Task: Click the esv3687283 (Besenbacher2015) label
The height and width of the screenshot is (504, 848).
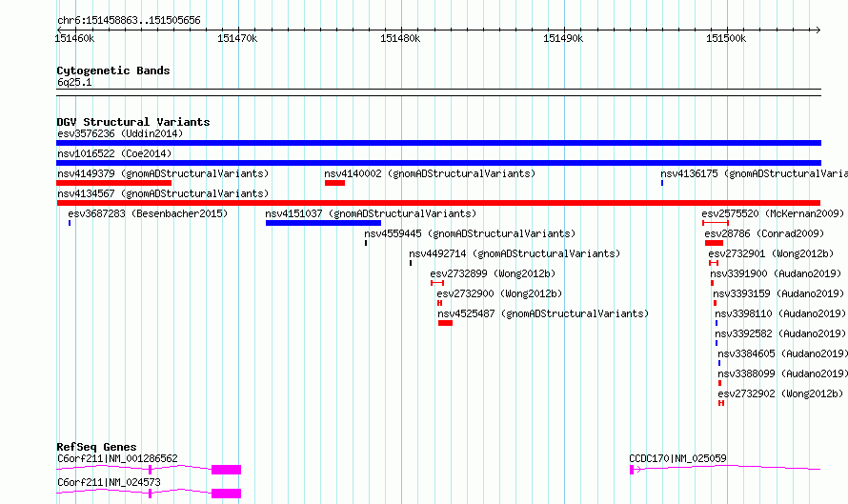Action: (148, 213)
